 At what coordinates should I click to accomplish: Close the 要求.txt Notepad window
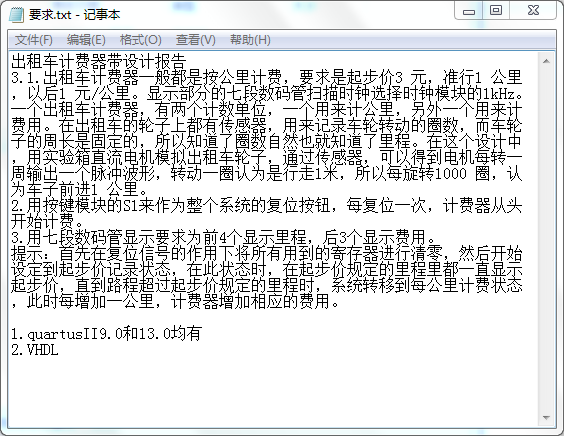[x=533, y=11]
